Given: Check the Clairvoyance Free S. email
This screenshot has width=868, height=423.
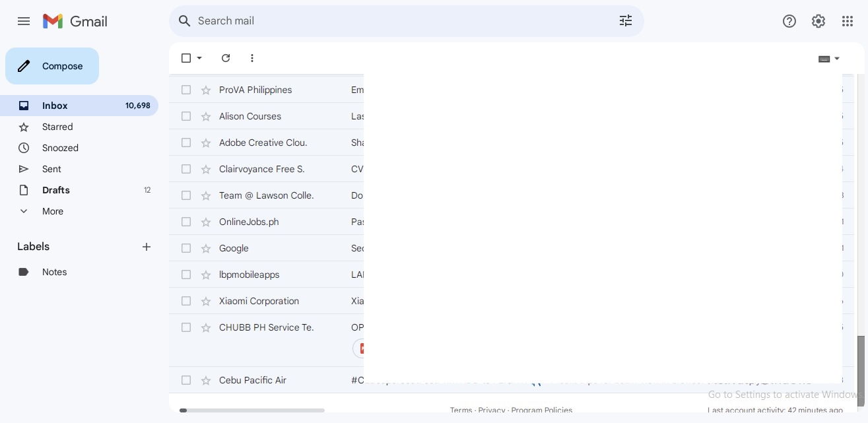Looking at the screenshot, I should click(186, 169).
